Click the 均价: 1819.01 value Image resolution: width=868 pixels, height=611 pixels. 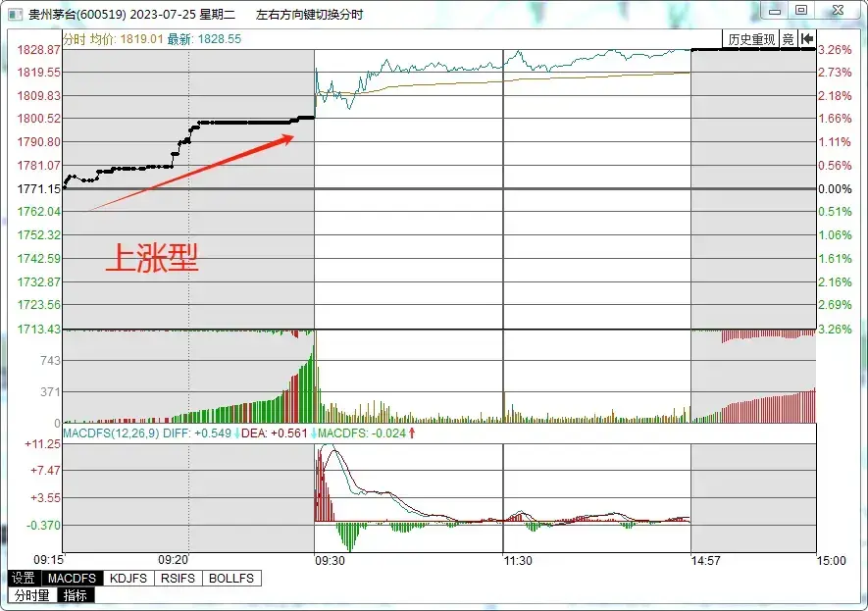click(127, 39)
